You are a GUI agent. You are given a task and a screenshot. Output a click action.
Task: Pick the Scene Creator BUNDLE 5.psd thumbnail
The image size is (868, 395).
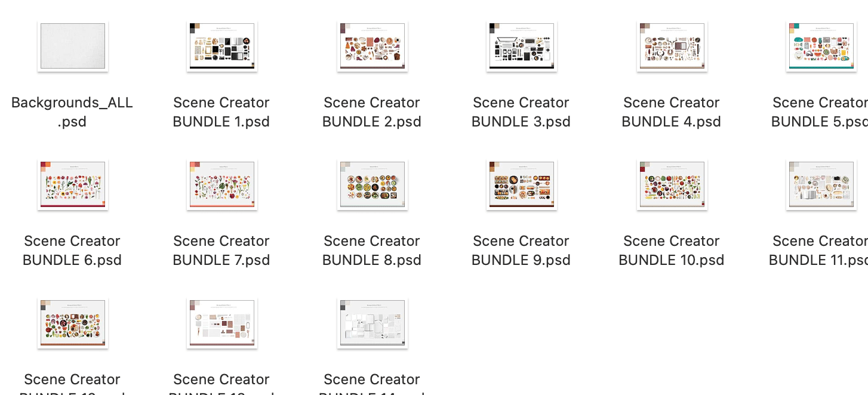pos(821,46)
